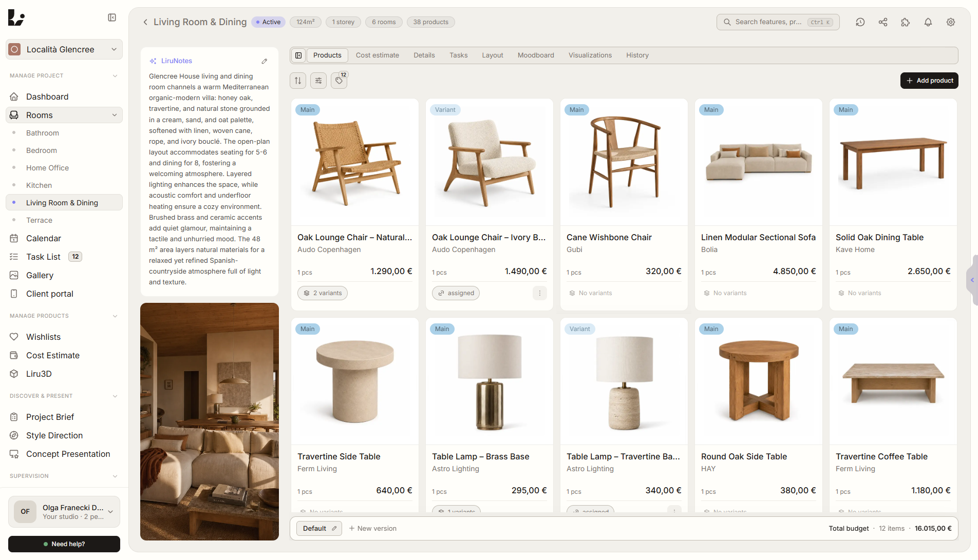
Task: Click New version in the bottom bar
Action: pos(373,529)
